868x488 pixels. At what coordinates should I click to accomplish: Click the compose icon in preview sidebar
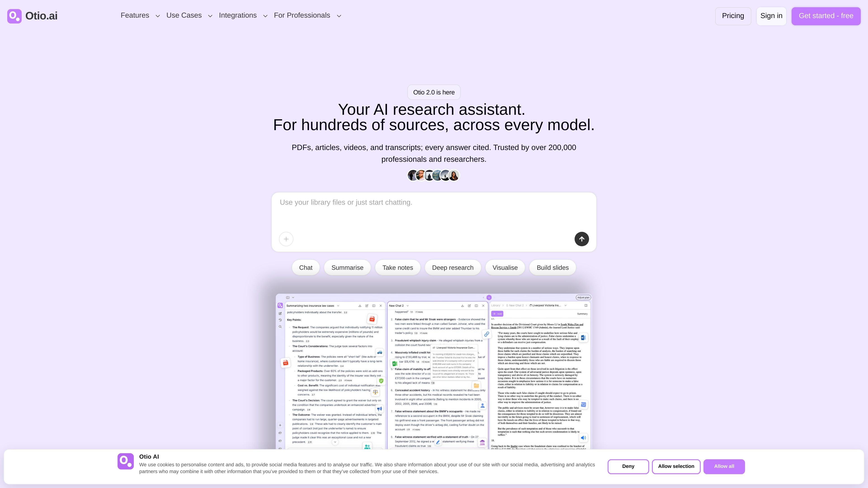point(280,314)
